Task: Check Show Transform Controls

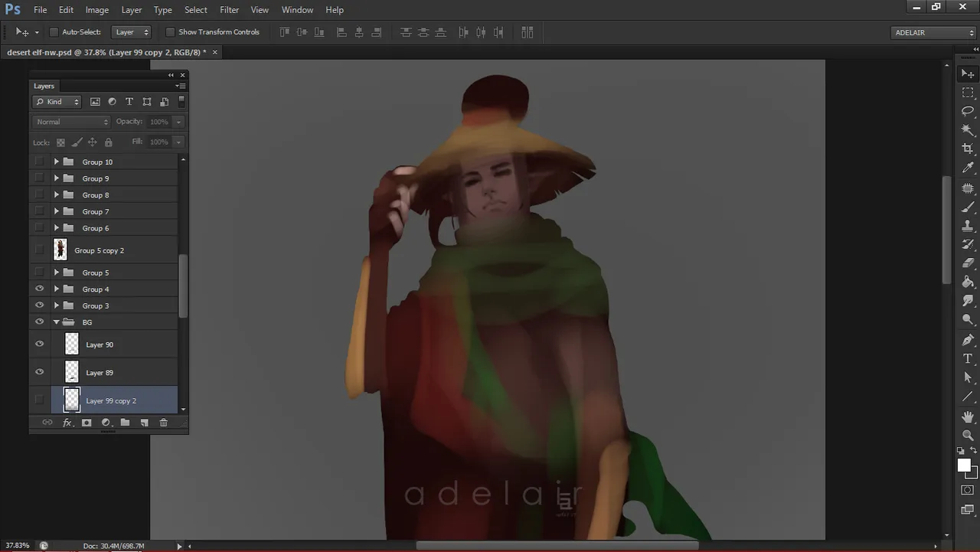Action: (170, 32)
